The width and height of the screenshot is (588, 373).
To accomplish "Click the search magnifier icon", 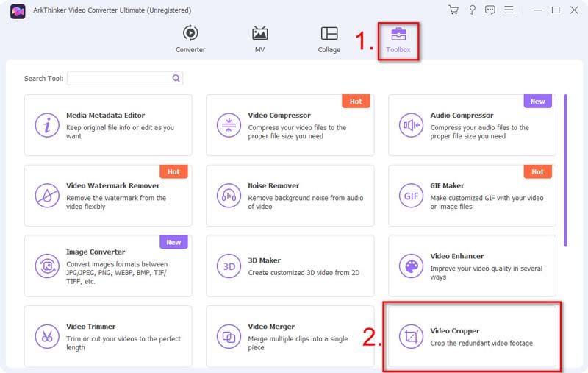I will [176, 78].
